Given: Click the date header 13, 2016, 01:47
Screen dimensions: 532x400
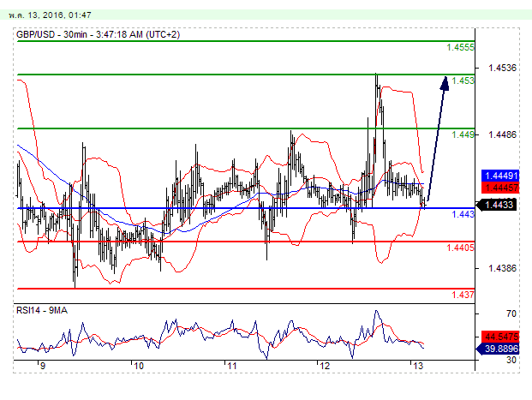Looking at the screenshot, I should pyautogui.click(x=51, y=15).
